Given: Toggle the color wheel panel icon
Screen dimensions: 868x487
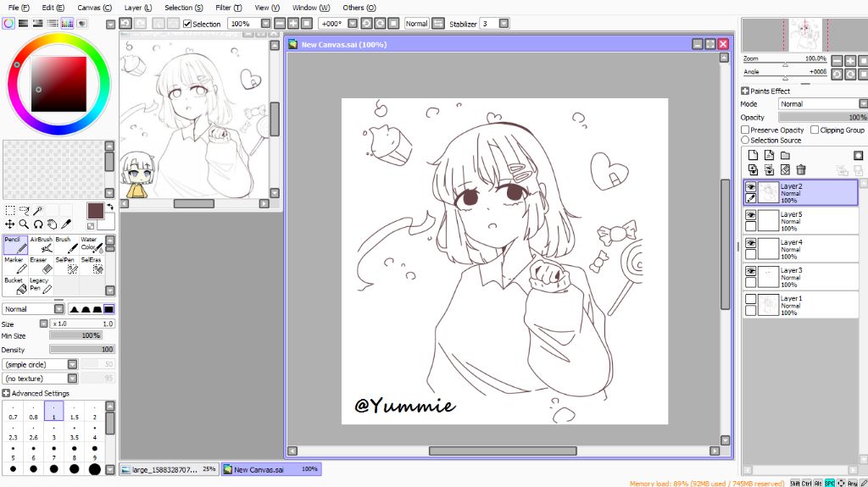Looking at the screenshot, I should 8,23.
